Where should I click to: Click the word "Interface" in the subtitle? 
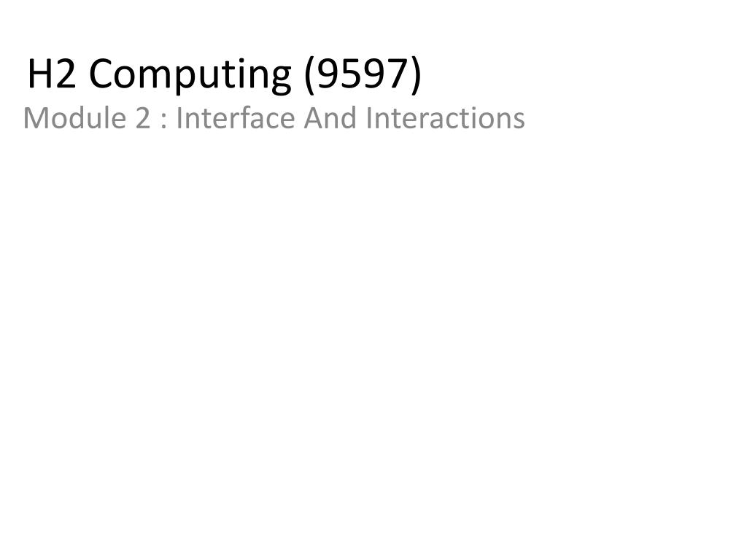[236, 118]
